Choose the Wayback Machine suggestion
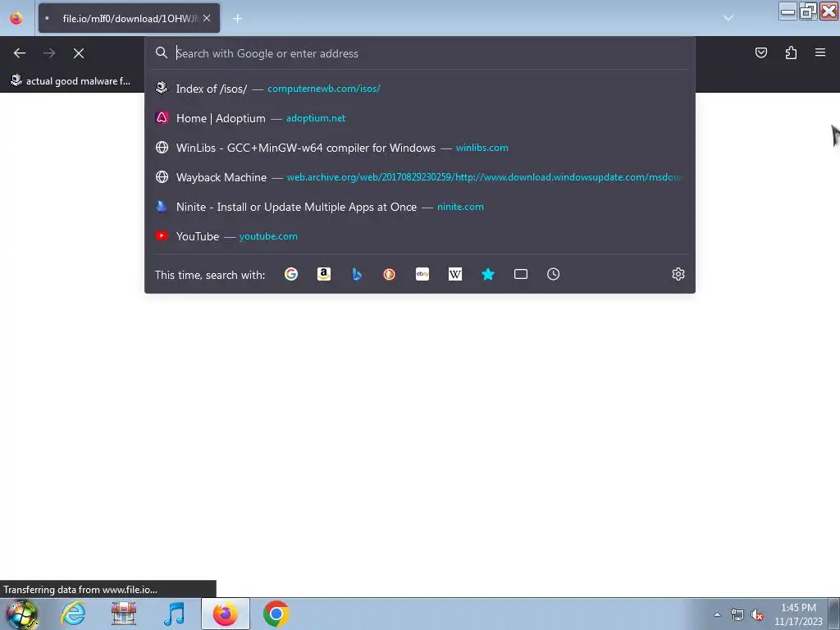The width and height of the screenshot is (840, 630). tap(419, 177)
